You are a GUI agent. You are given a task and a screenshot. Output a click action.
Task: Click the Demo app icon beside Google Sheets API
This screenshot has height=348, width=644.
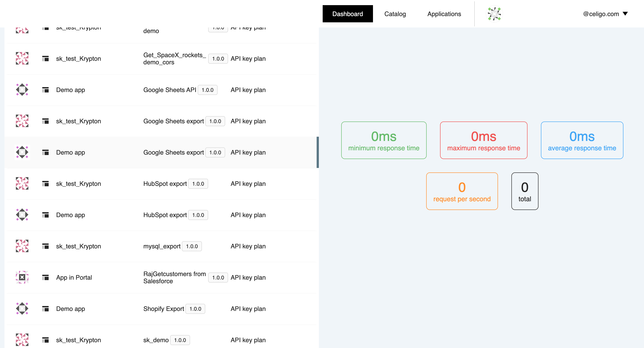pos(22,90)
